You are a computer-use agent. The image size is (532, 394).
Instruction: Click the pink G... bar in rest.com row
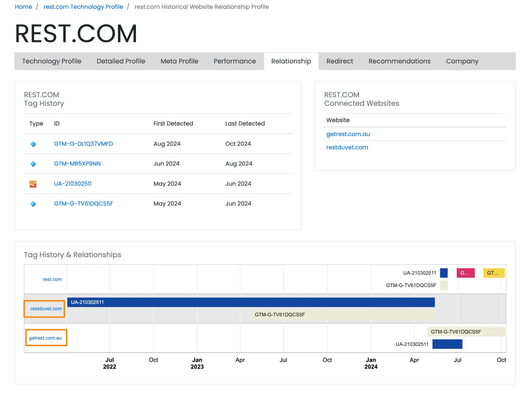465,273
